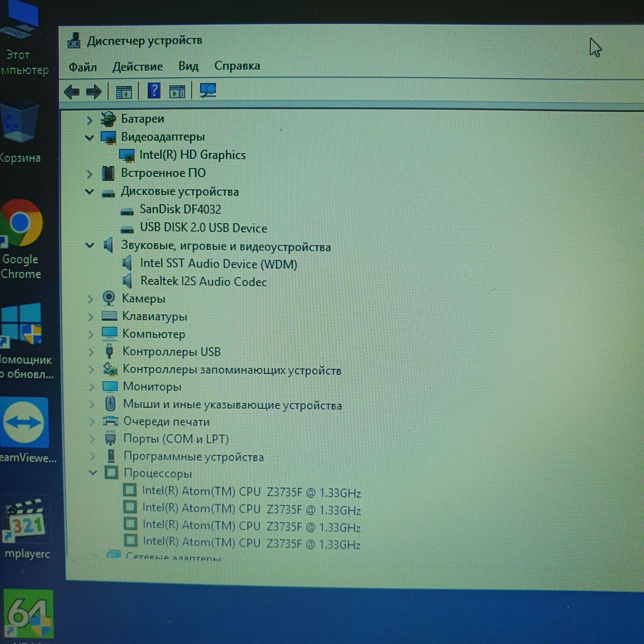Select Контроллеры USB category
Screen dimensions: 644x644
pos(171,352)
